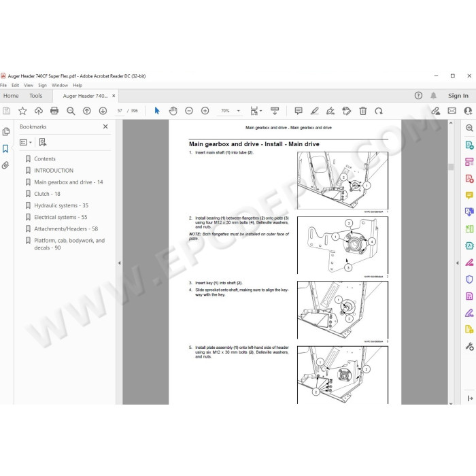476x476 pixels.
Task: Click the zoom percentage field 70%
Action: pos(225,111)
